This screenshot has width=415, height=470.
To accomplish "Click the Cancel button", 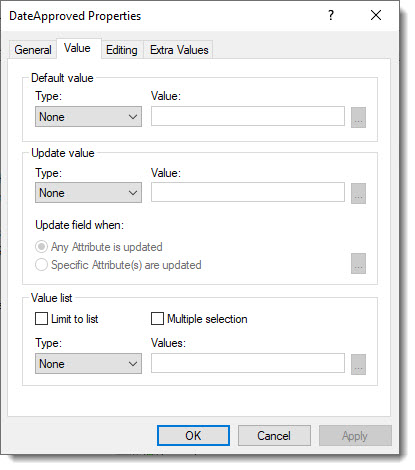I will (274, 436).
